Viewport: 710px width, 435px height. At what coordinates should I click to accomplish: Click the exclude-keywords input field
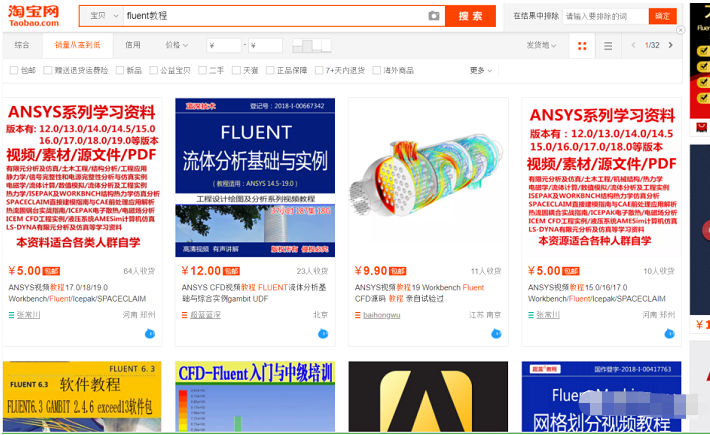pos(605,16)
